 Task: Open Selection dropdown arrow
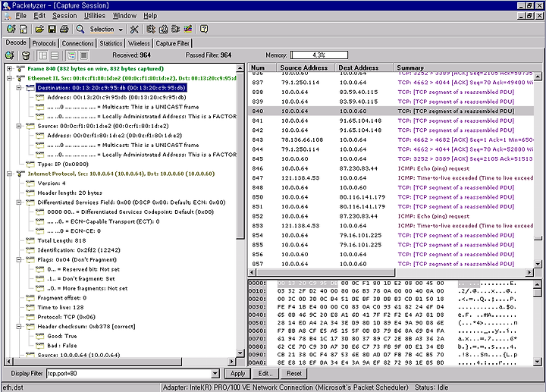pyautogui.click(x=121, y=30)
